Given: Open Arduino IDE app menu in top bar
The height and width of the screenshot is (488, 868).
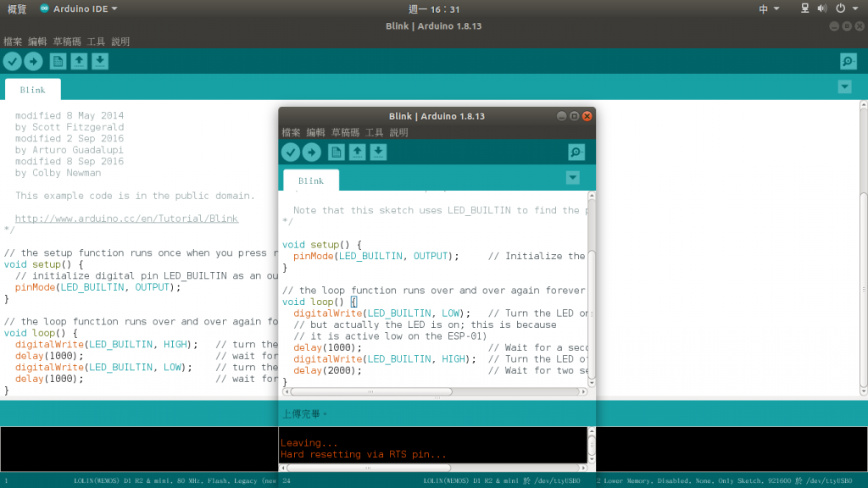Looking at the screenshot, I should [79, 8].
